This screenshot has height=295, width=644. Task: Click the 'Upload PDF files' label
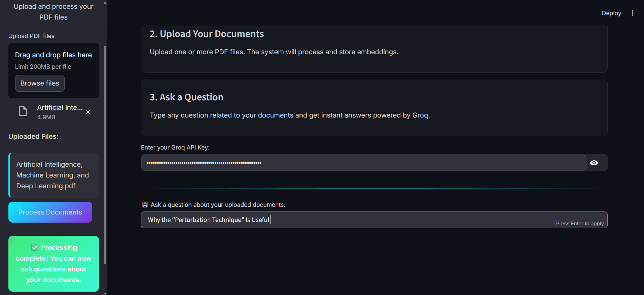tap(31, 36)
